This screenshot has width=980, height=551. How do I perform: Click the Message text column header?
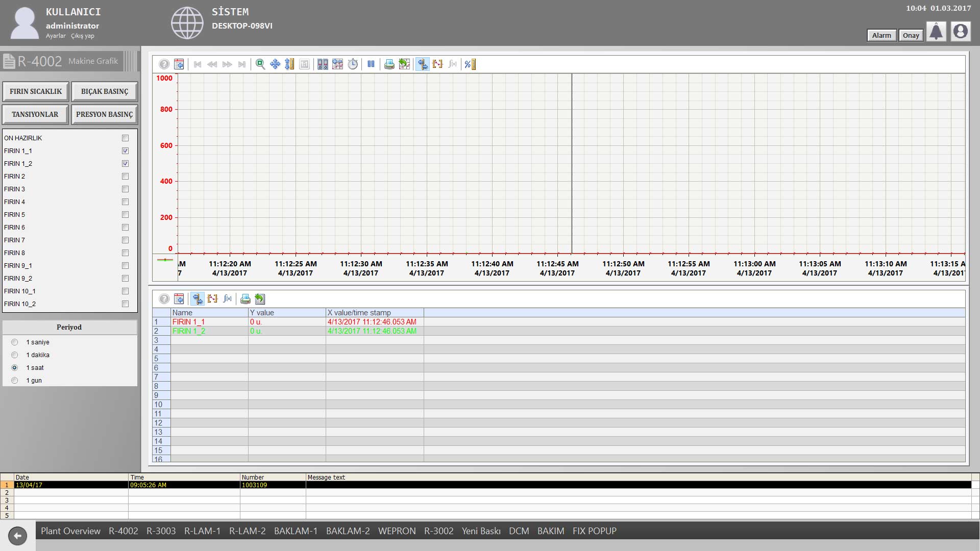[638, 478]
